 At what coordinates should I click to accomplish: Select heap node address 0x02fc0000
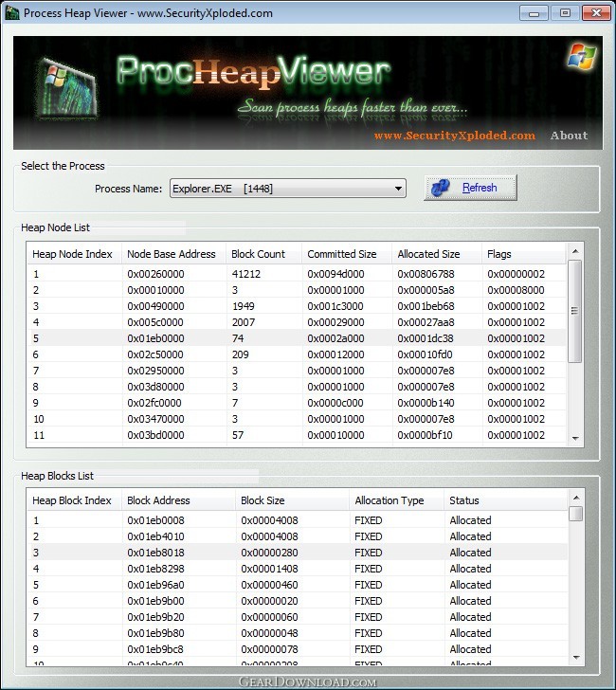[154, 403]
